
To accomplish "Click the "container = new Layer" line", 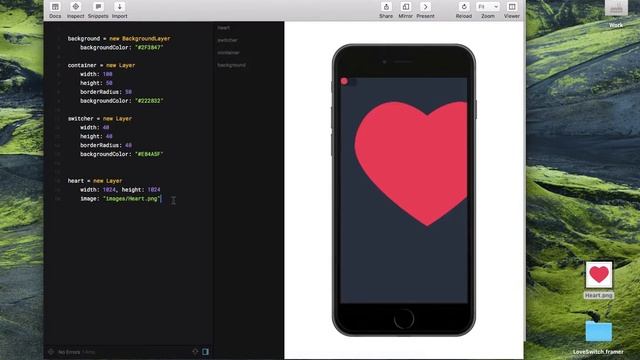I will [x=101, y=65].
